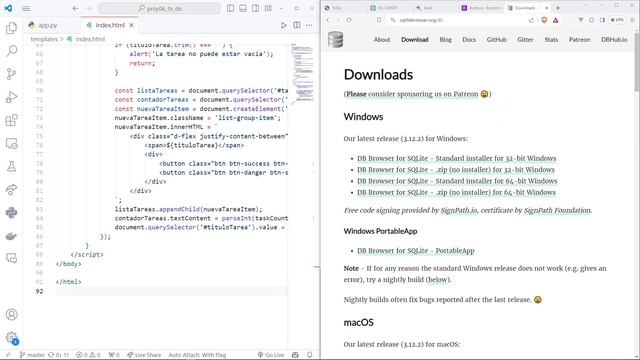Click the DB Browser for SQLite logo
The width and height of the screenshot is (640, 360).
336,40
